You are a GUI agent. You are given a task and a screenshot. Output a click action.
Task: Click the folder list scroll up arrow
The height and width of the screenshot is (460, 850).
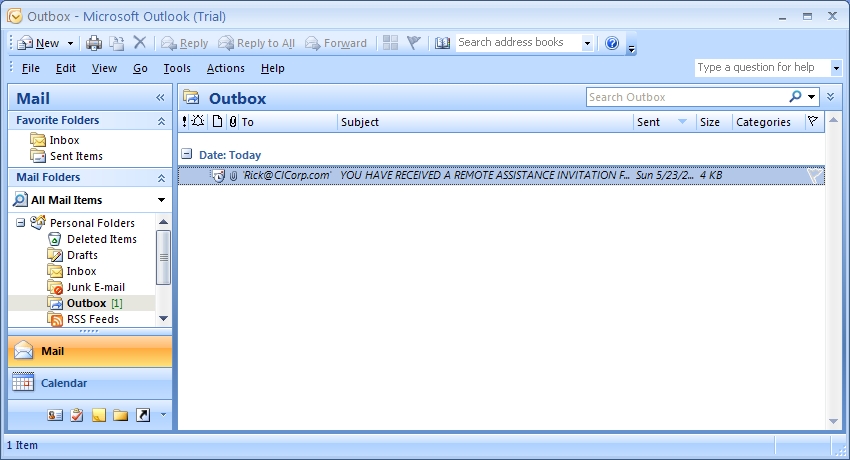tap(163, 222)
